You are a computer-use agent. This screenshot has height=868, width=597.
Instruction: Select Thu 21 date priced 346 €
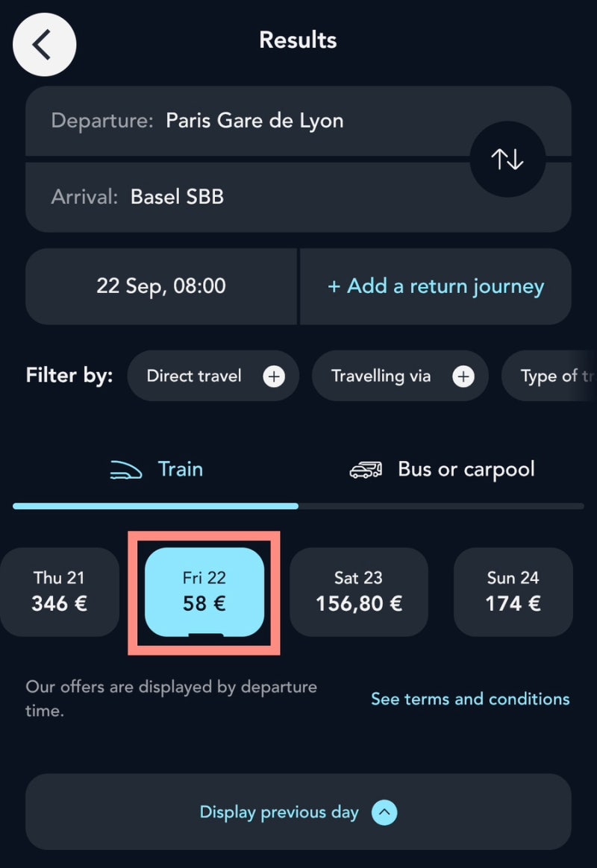tap(59, 592)
